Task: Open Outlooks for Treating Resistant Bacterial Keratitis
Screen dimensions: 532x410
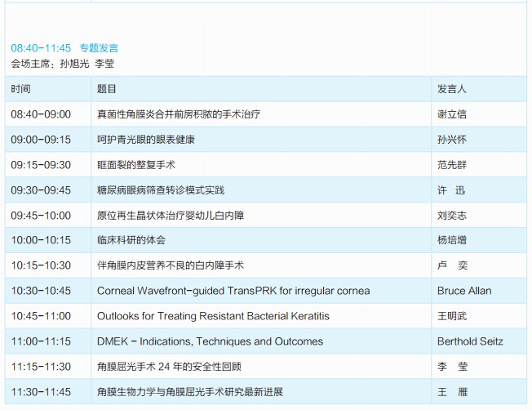Action: click(224, 316)
